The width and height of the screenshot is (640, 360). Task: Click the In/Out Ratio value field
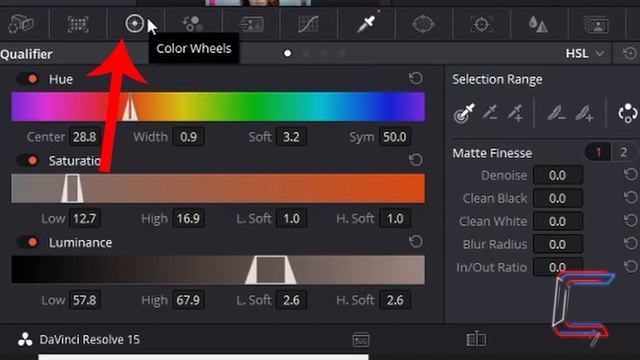(x=558, y=267)
